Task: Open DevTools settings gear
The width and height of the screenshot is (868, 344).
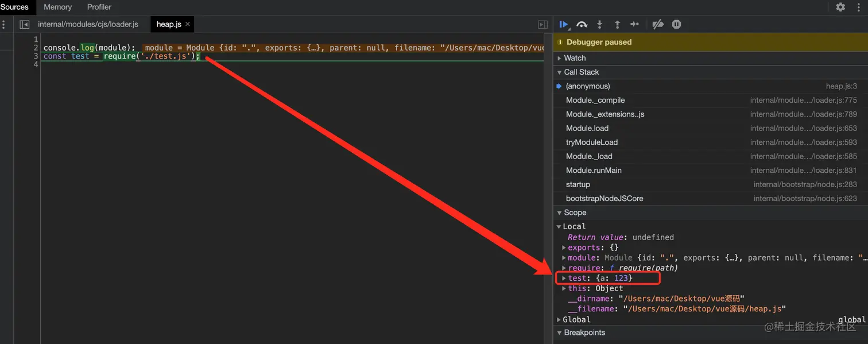Action: click(x=840, y=7)
